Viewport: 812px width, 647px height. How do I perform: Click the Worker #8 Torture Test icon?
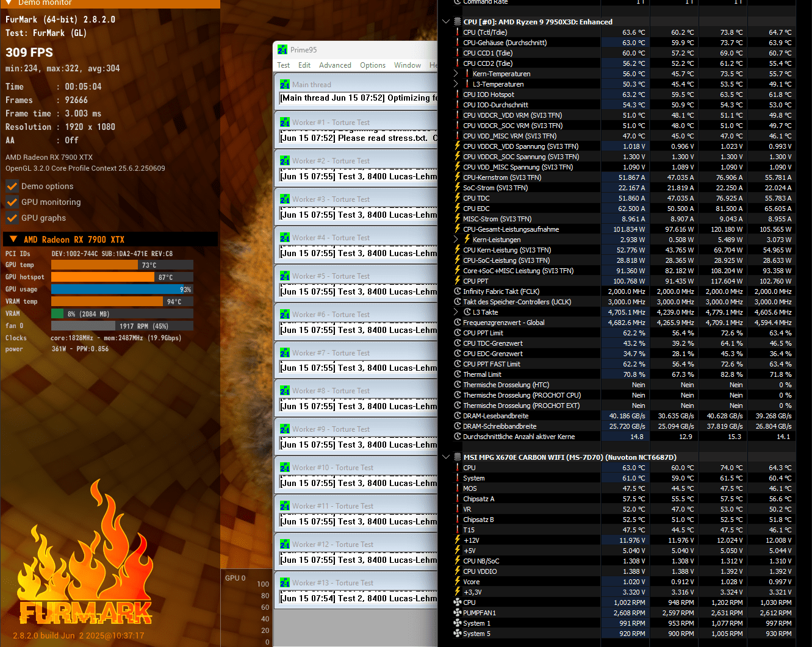click(285, 391)
